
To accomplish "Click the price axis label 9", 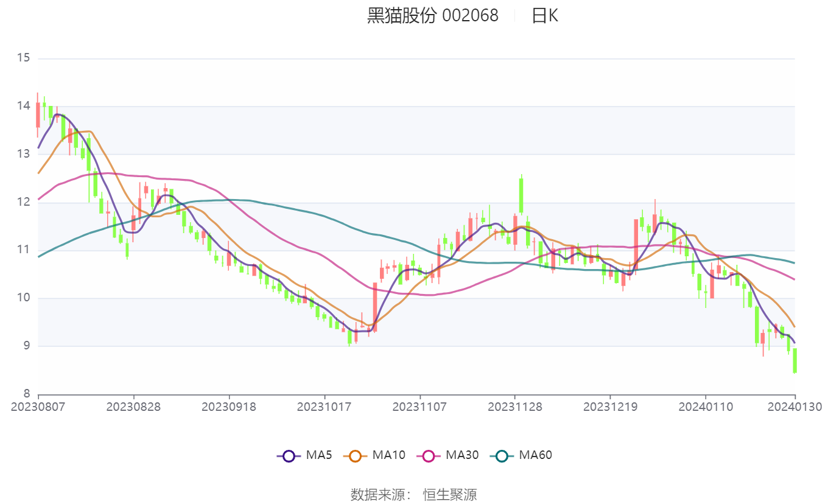I will (27, 346).
